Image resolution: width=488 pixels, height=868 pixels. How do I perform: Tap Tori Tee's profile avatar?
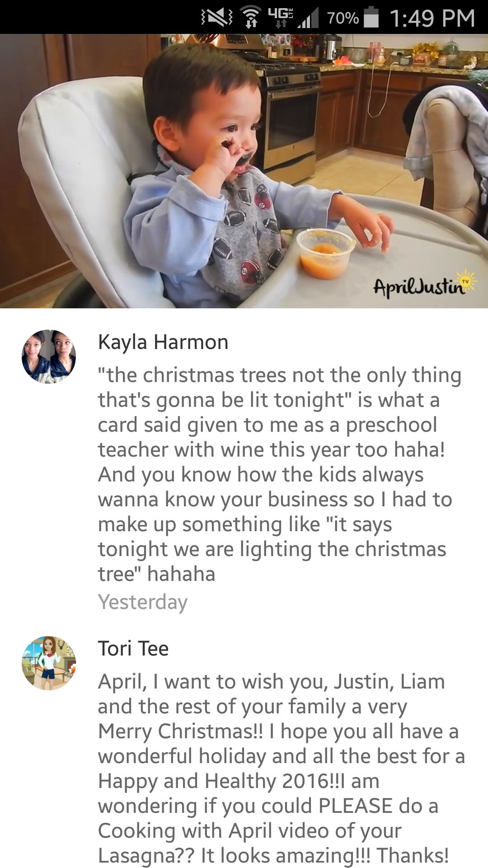click(49, 663)
